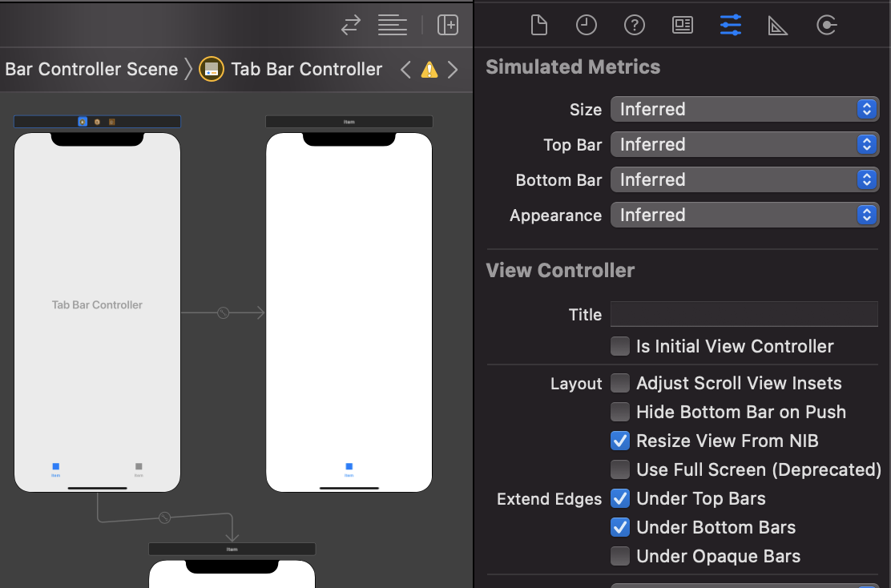Click the Bar Controller Scene breadcrumb

(x=91, y=70)
